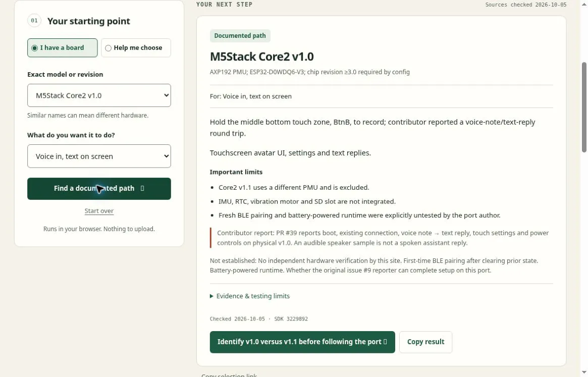Click the "Fresh BLE pairing" bullet

(360, 216)
